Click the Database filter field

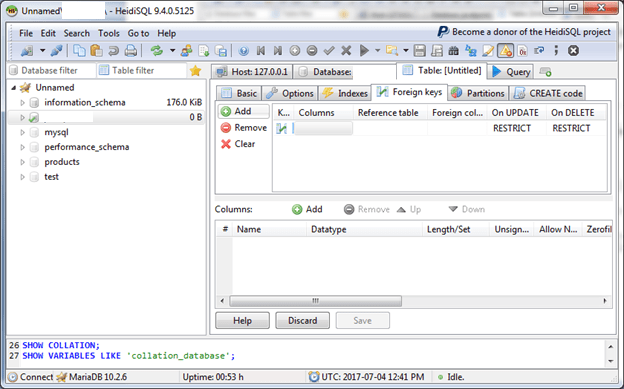(52, 70)
